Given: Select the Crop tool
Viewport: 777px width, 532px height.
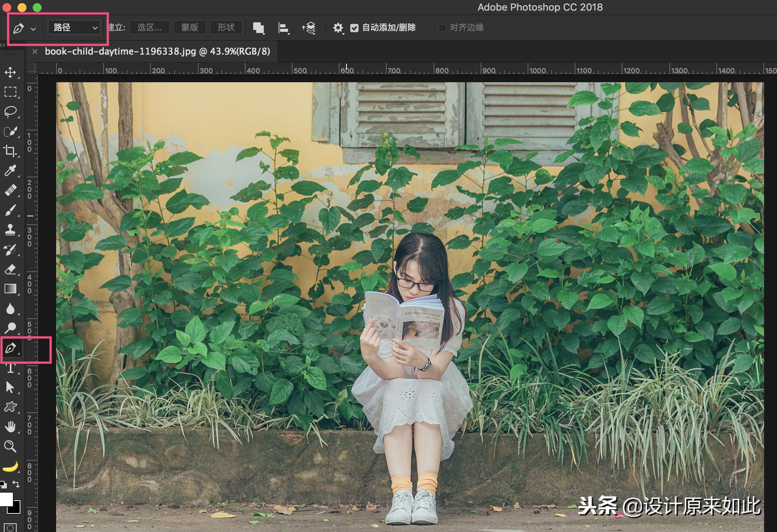Looking at the screenshot, I should coord(10,151).
